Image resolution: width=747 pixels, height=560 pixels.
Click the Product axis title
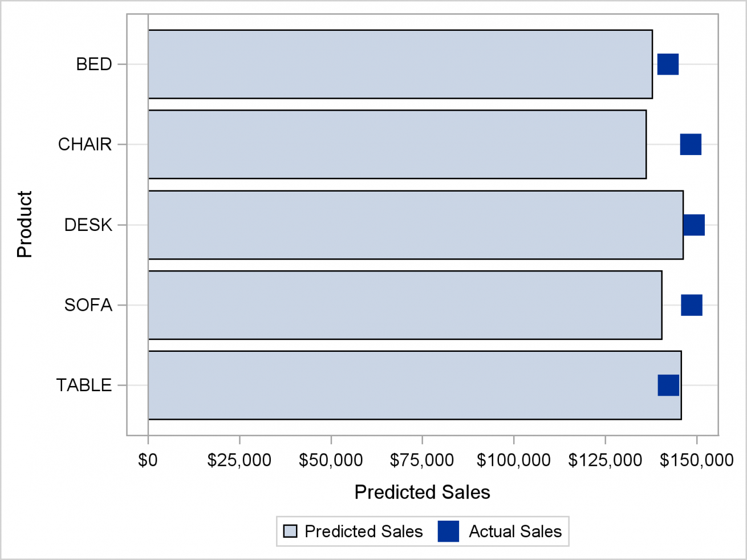[x=25, y=225]
